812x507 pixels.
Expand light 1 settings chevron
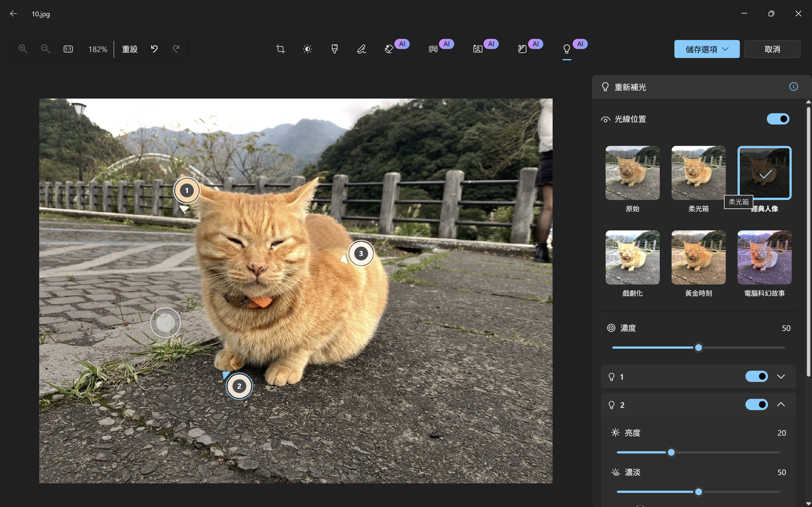[x=781, y=377]
